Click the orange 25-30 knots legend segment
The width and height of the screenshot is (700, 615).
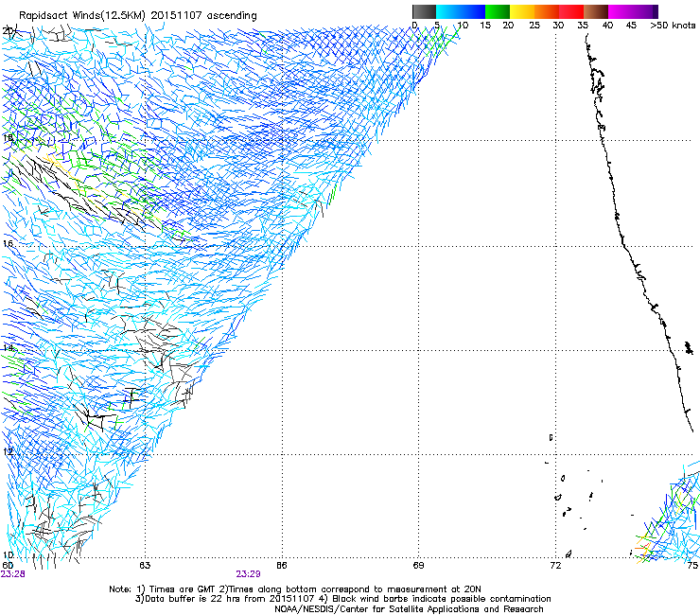(547, 11)
